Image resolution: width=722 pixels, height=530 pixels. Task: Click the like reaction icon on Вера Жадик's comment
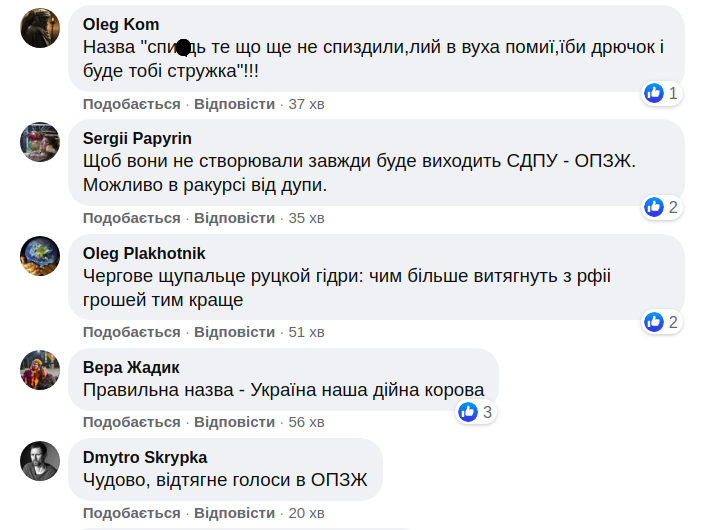click(468, 411)
